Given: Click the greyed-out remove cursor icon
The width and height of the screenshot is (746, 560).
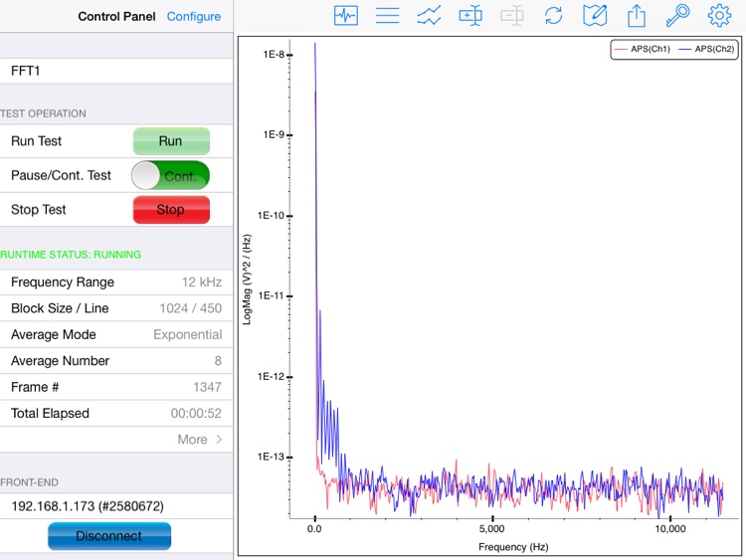Looking at the screenshot, I should 512,15.
